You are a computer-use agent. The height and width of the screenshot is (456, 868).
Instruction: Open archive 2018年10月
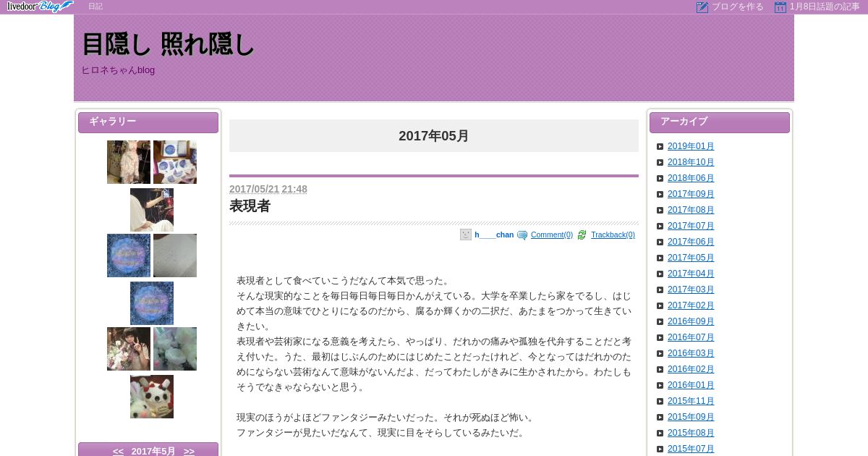tap(691, 162)
